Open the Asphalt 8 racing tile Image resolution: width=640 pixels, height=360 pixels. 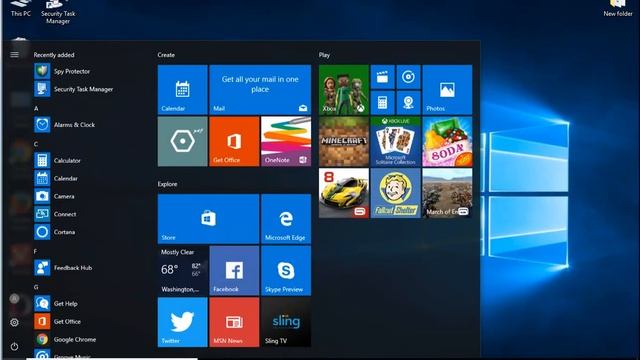click(x=344, y=193)
